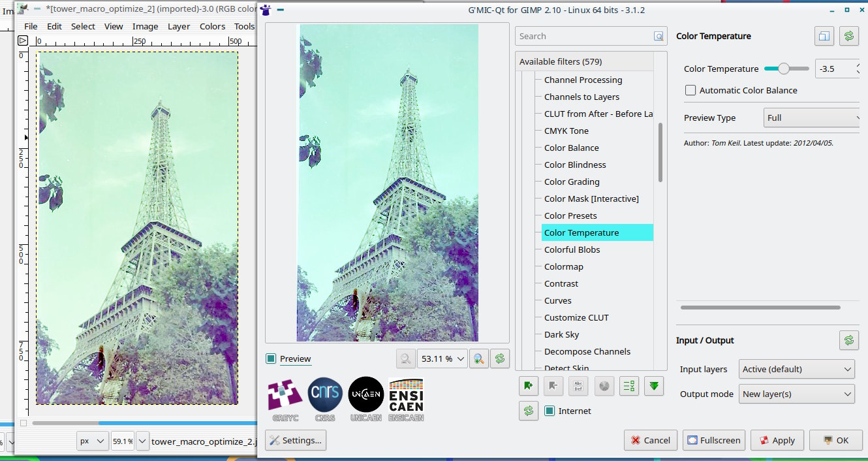Image resolution: width=868 pixels, height=461 pixels.
Task: Toggle the Preview checkbox
Action: (271, 358)
